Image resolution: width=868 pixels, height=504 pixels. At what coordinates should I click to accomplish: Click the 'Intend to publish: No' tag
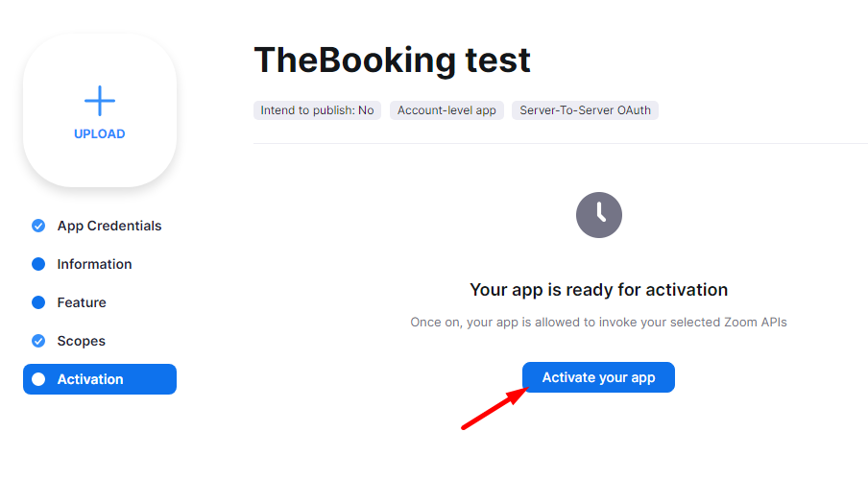(x=317, y=110)
